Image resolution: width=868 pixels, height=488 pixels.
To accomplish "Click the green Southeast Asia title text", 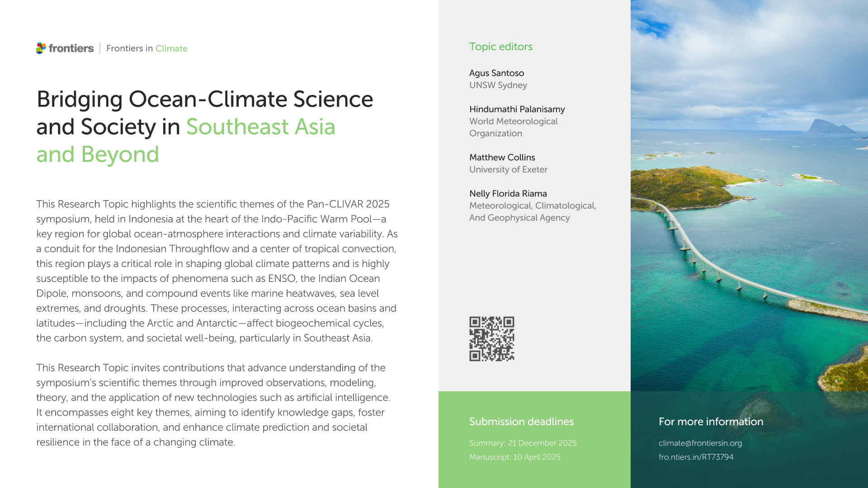I will pyautogui.click(x=260, y=127).
